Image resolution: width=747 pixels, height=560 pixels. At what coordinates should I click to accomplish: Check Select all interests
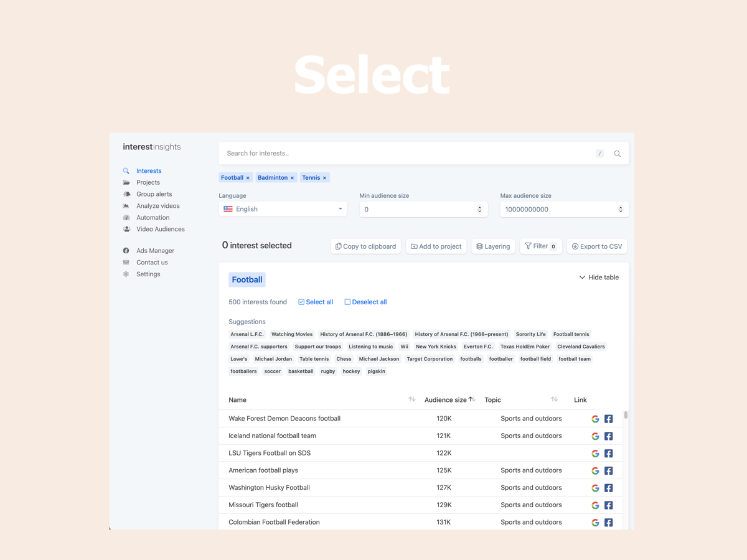coord(316,302)
